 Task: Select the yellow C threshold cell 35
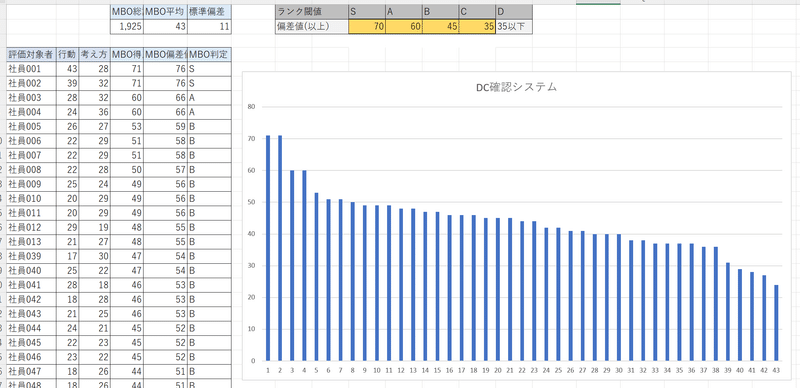point(478,27)
